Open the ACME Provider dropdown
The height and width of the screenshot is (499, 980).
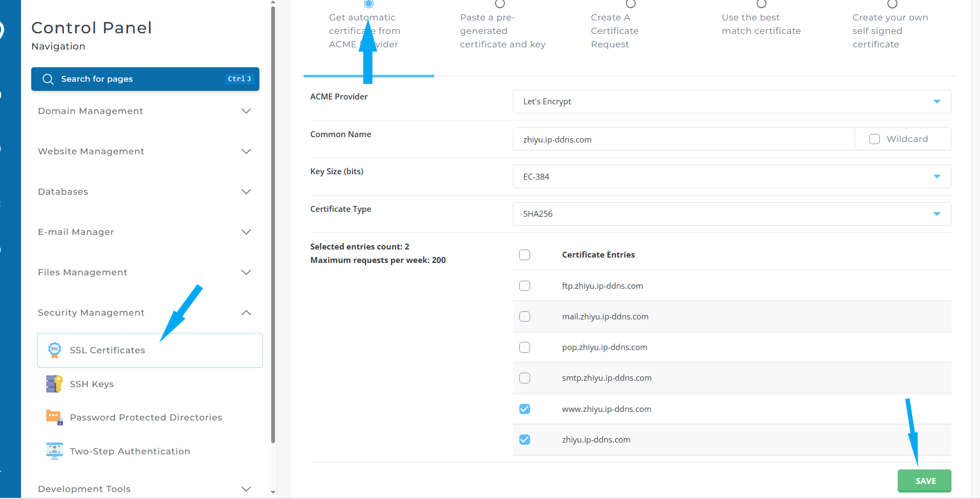731,102
